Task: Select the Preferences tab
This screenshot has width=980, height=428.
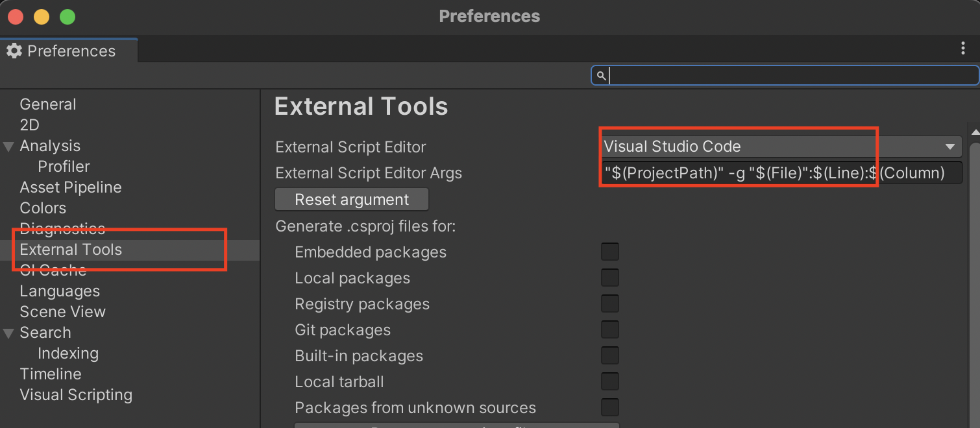Action: [69, 51]
